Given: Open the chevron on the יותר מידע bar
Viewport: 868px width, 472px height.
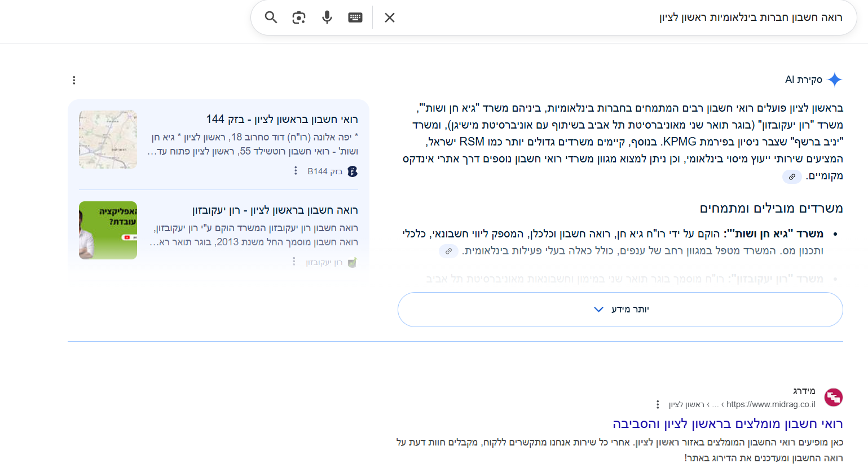Looking at the screenshot, I should (598, 309).
